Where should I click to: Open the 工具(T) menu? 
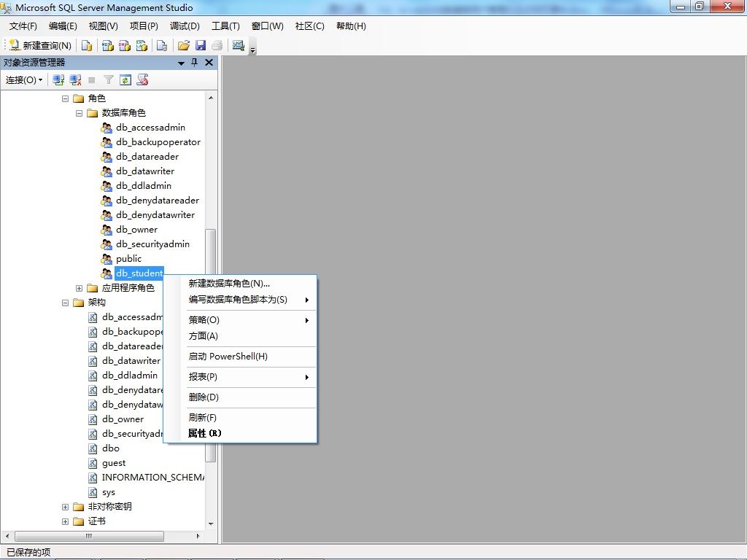click(x=226, y=26)
